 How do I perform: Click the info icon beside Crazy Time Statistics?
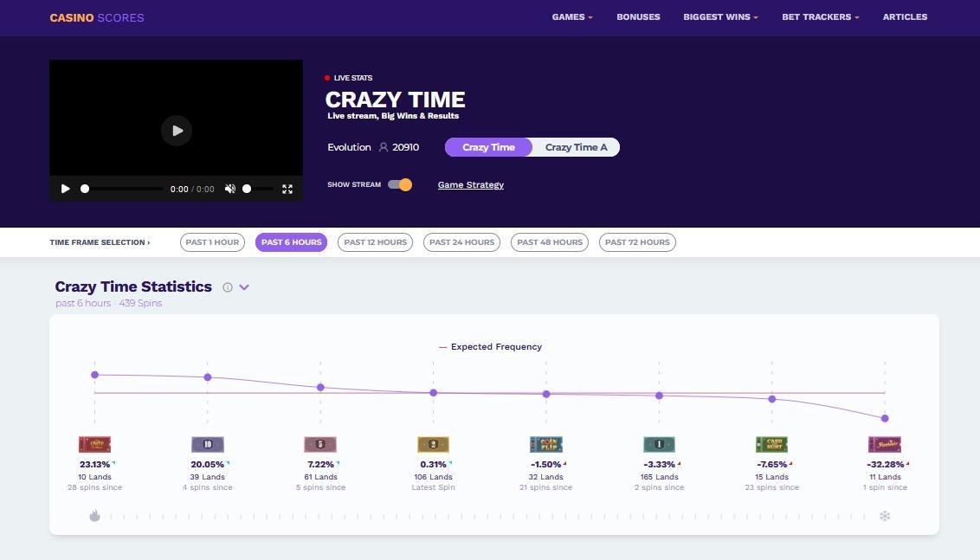228,287
